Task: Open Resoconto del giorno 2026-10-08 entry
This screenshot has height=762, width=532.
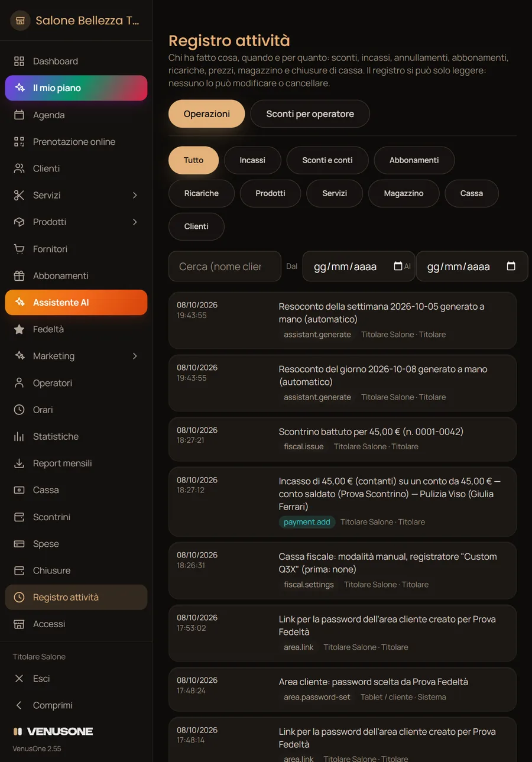Action: [342, 383]
